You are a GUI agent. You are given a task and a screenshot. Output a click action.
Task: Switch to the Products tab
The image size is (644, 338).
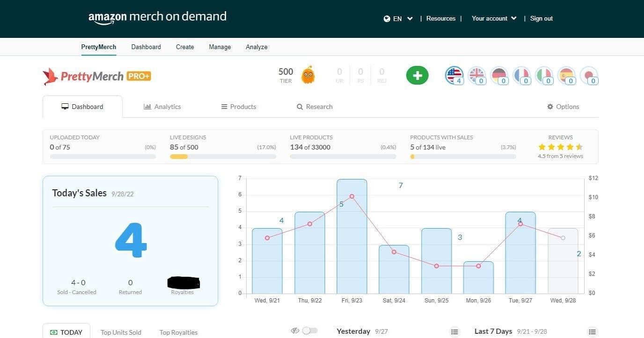point(239,107)
